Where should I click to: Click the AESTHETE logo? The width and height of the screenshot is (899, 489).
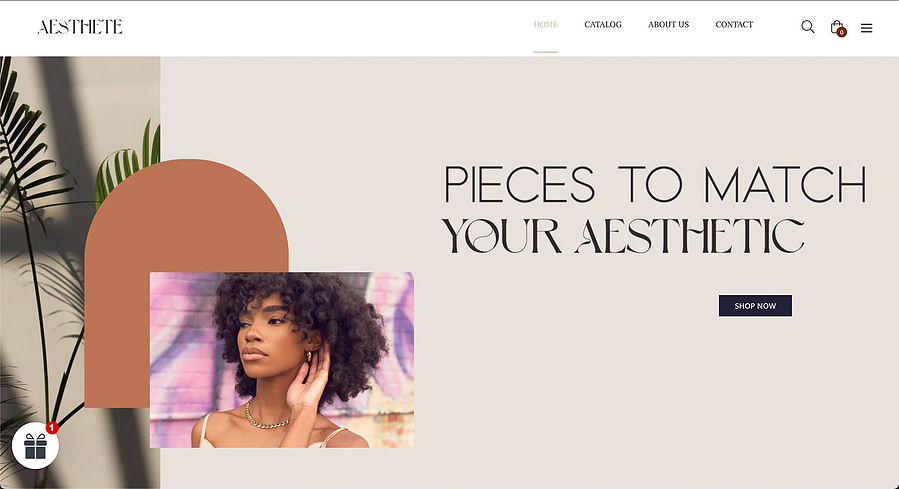coord(80,27)
